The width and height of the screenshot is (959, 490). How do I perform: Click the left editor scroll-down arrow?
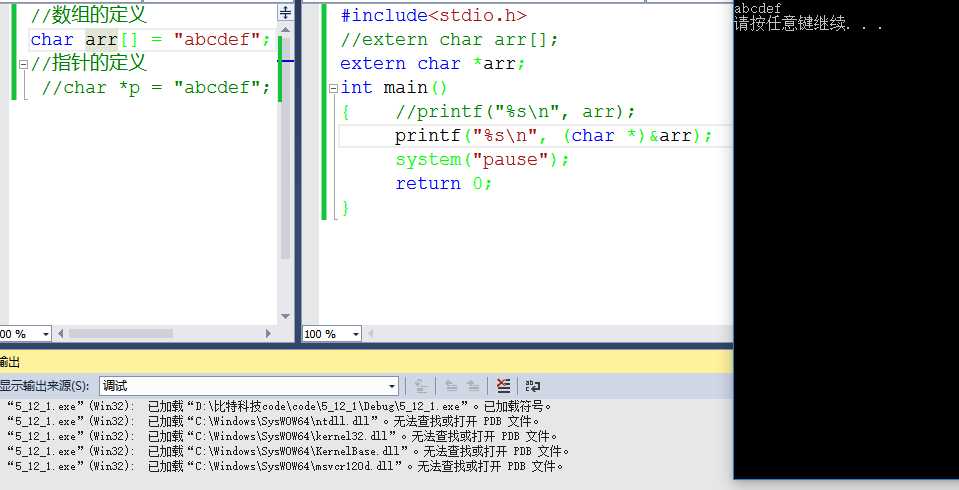(x=285, y=316)
